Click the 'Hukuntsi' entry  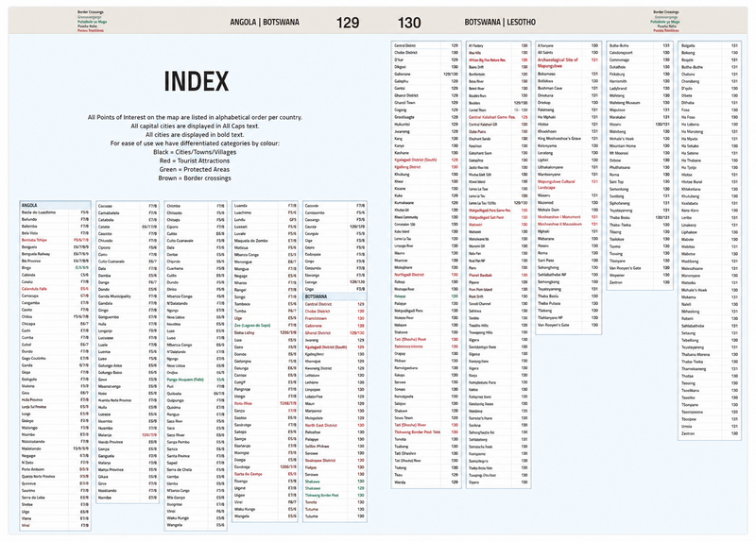[403, 125]
